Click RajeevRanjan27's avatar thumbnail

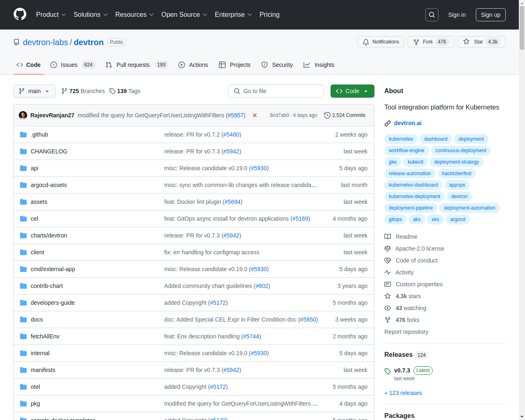pyautogui.click(x=23, y=115)
